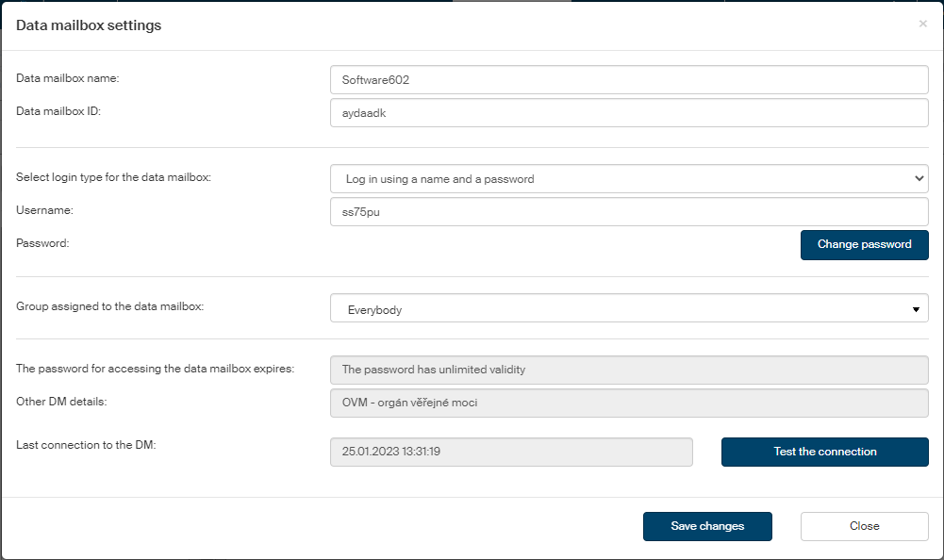The height and width of the screenshot is (560, 944).
Task: Click the last connection timestamp field
Action: (511, 452)
